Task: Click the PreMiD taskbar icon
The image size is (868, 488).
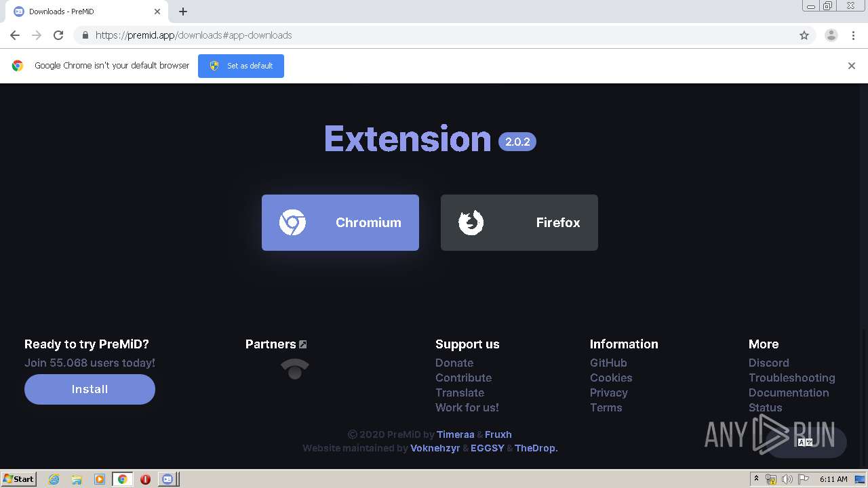Action: click(167, 479)
